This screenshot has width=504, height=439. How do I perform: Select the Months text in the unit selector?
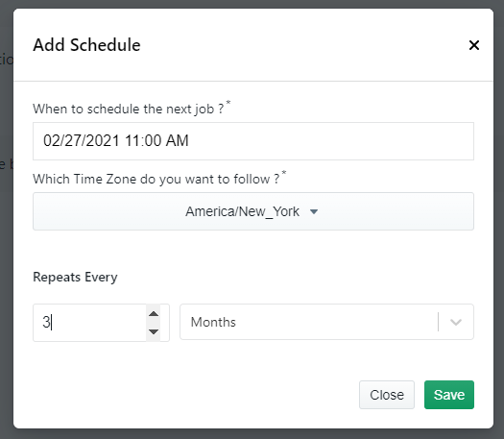(x=213, y=322)
